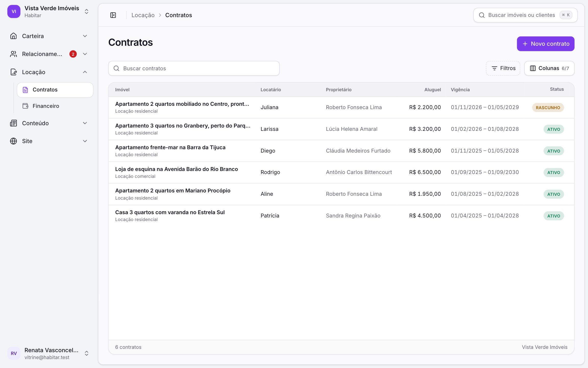This screenshot has height=368, width=588.
Task: Open the Financeiro sidebar item
Action: (x=55, y=106)
